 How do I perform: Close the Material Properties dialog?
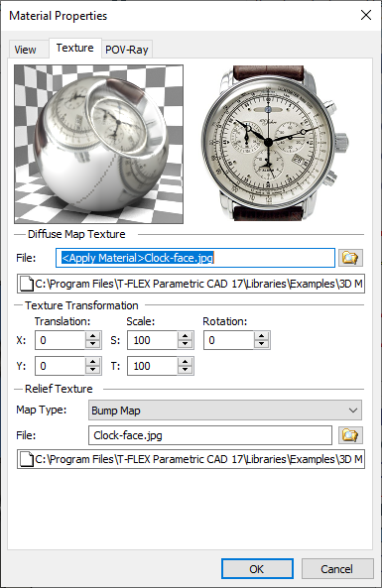click(366, 15)
